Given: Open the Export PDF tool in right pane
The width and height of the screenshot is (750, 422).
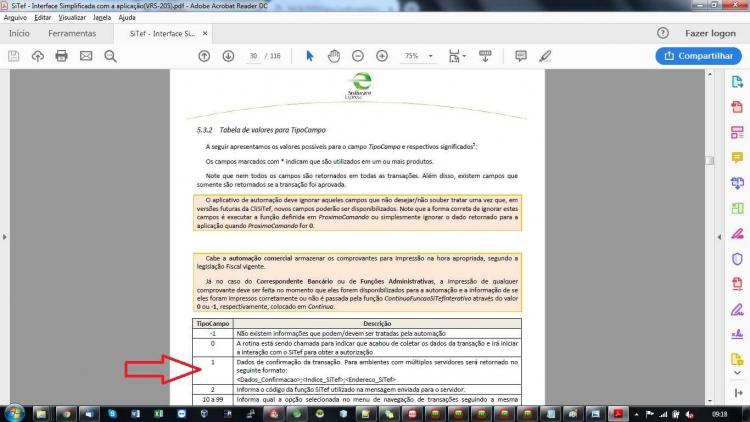Looking at the screenshot, I should (737, 82).
